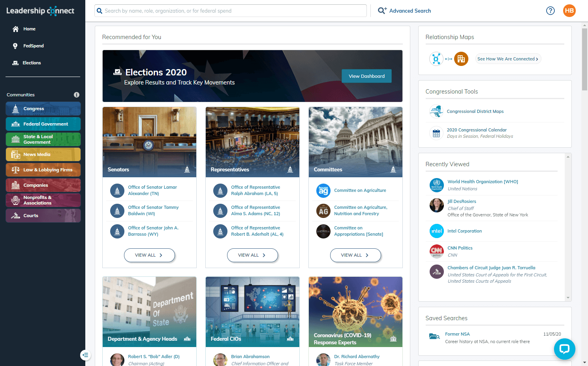Click the CNN Politics logo
Screen dimensions: 588x366
(x=437, y=251)
